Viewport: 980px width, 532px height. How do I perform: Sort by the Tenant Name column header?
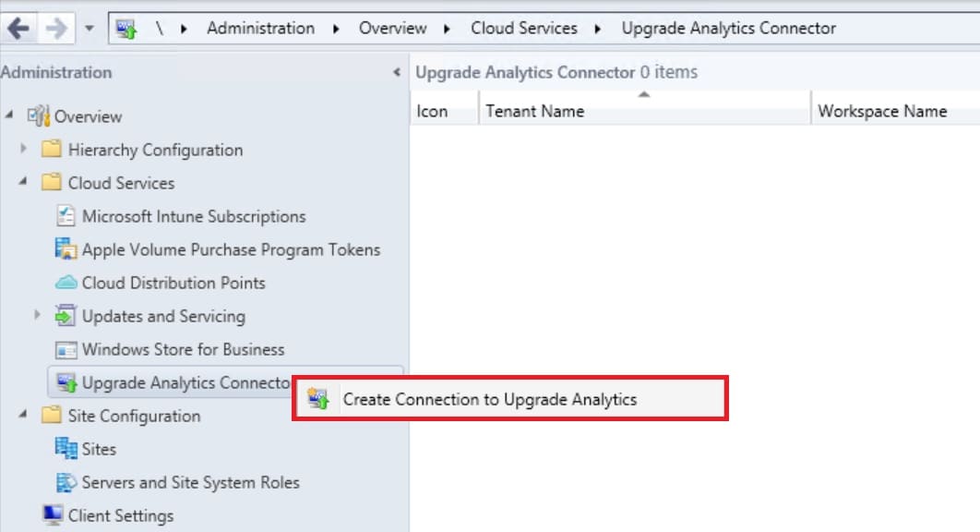[x=535, y=111]
